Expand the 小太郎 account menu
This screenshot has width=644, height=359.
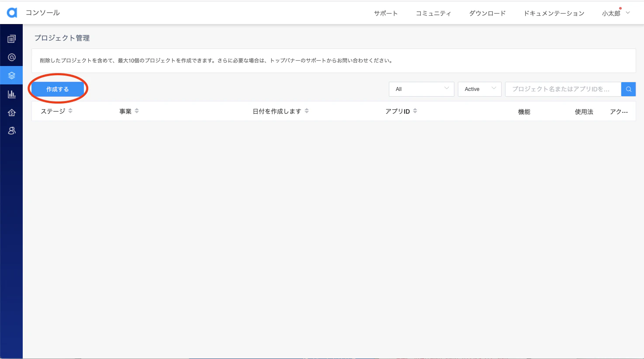[616, 13]
